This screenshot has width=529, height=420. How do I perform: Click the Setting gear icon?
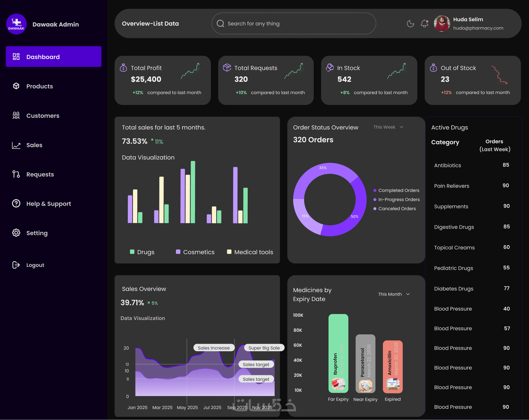point(16,233)
